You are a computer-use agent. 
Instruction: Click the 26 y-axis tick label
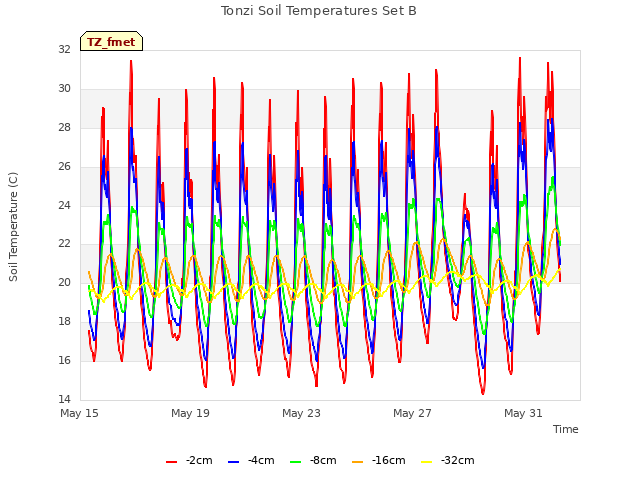[64, 166]
